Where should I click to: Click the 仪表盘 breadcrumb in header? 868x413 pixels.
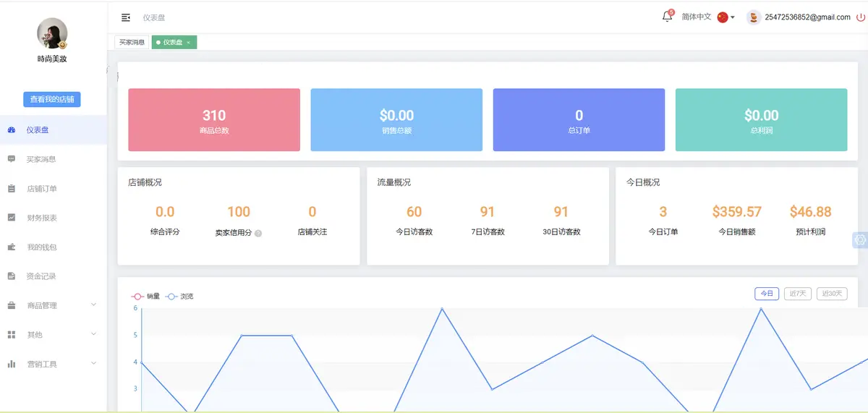click(154, 17)
